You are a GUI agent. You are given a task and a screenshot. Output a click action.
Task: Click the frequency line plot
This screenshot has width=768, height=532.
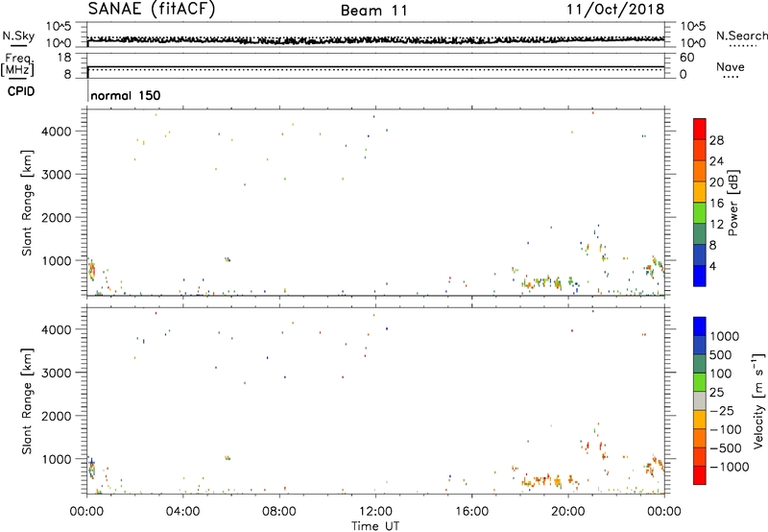375,66
